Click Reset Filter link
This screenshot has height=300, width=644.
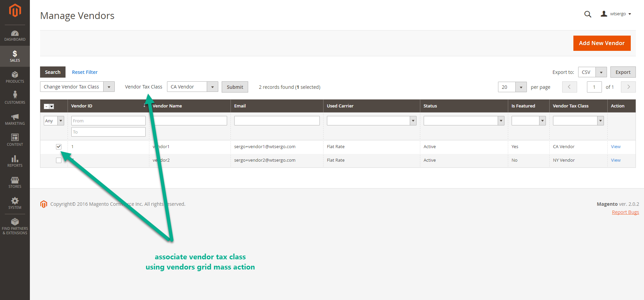pos(85,72)
